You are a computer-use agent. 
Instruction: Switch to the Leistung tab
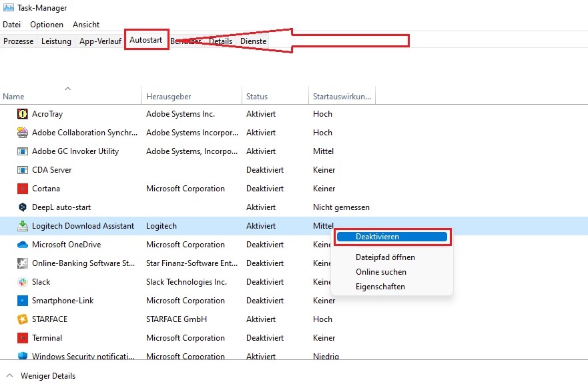(56, 41)
